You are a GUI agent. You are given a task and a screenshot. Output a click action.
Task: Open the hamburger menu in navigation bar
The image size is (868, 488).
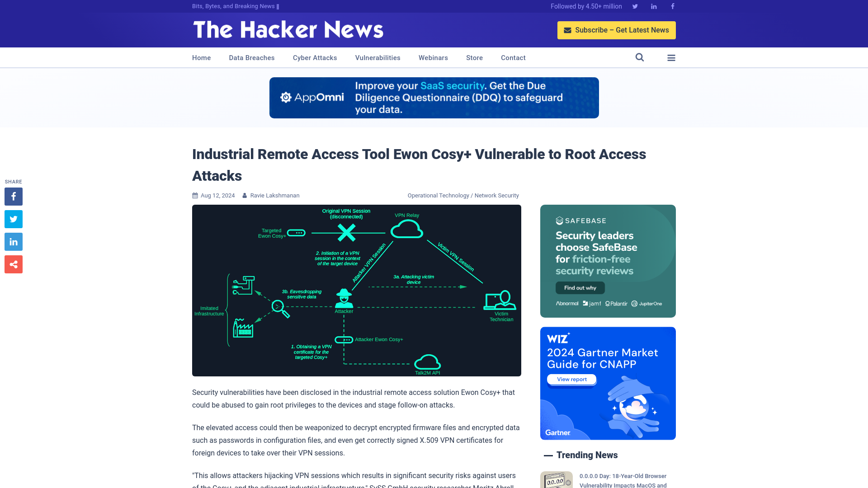pos(671,57)
